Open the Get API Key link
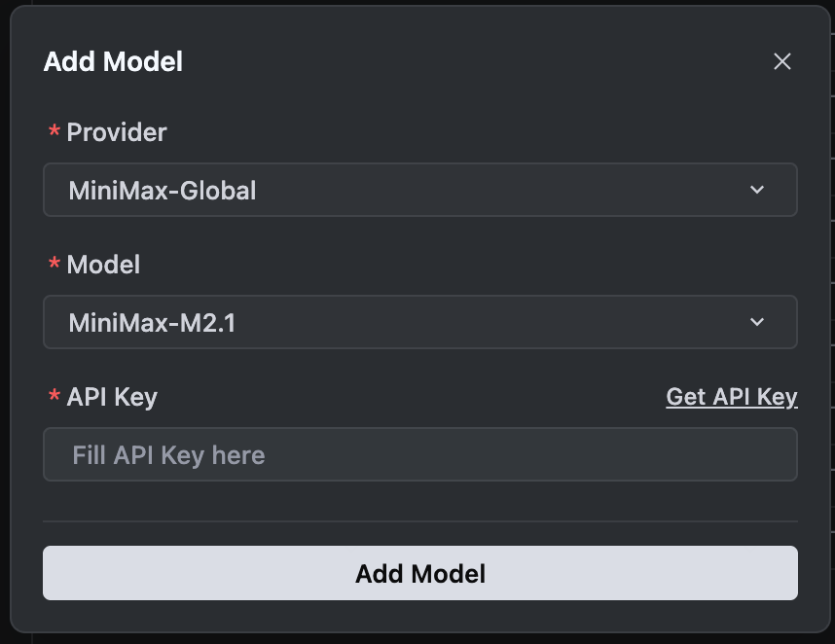Screen dimensions: 835x644 (x=732, y=397)
